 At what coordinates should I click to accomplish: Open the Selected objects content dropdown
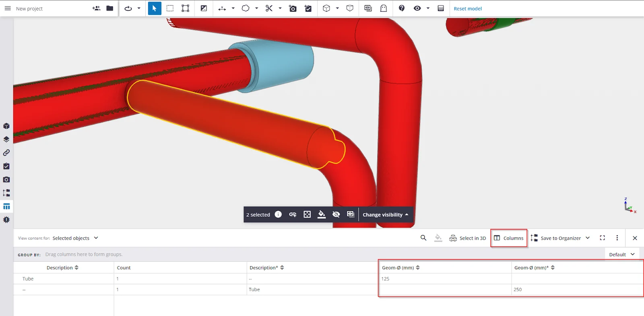(x=75, y=238)
